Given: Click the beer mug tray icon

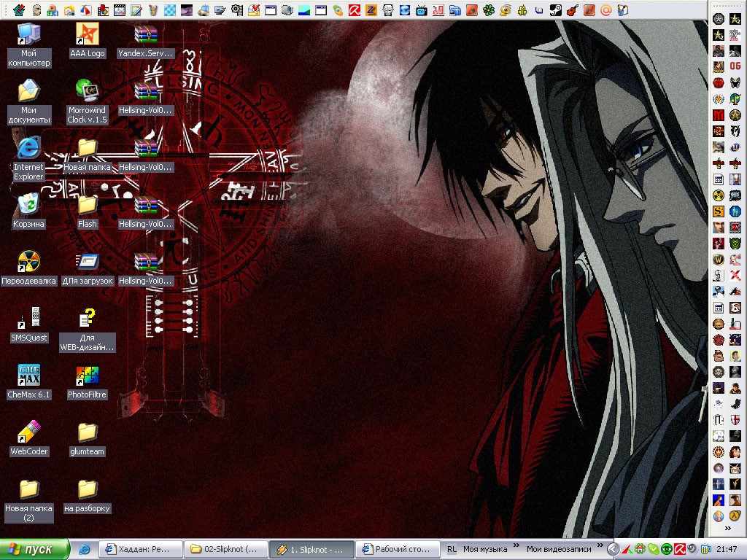Looking at the screenshot, I should click(705, 550).
